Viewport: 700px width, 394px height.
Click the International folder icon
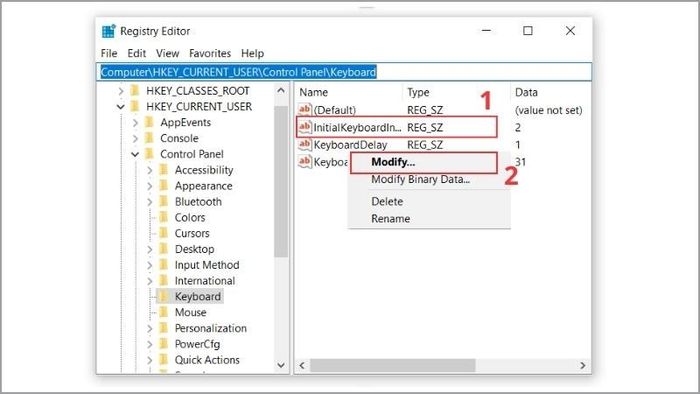click(164, 281)
